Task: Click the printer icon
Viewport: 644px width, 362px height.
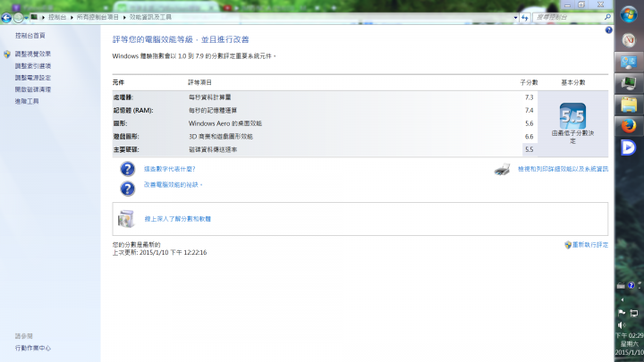Action: click(502, 169)
